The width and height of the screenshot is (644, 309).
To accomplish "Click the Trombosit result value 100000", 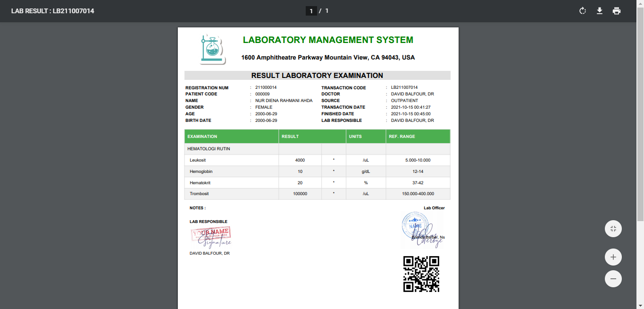I will pos(300,194).
